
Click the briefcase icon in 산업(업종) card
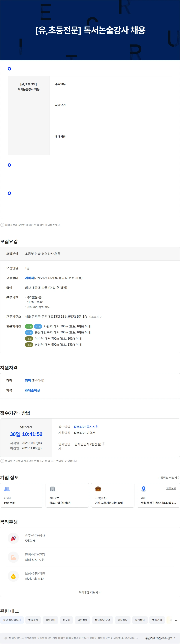98,489
